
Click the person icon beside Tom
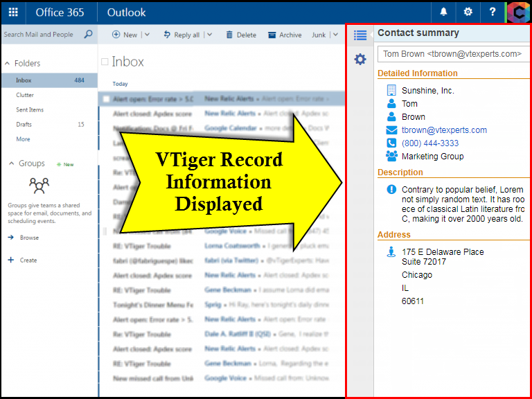[x=391, y=103]
